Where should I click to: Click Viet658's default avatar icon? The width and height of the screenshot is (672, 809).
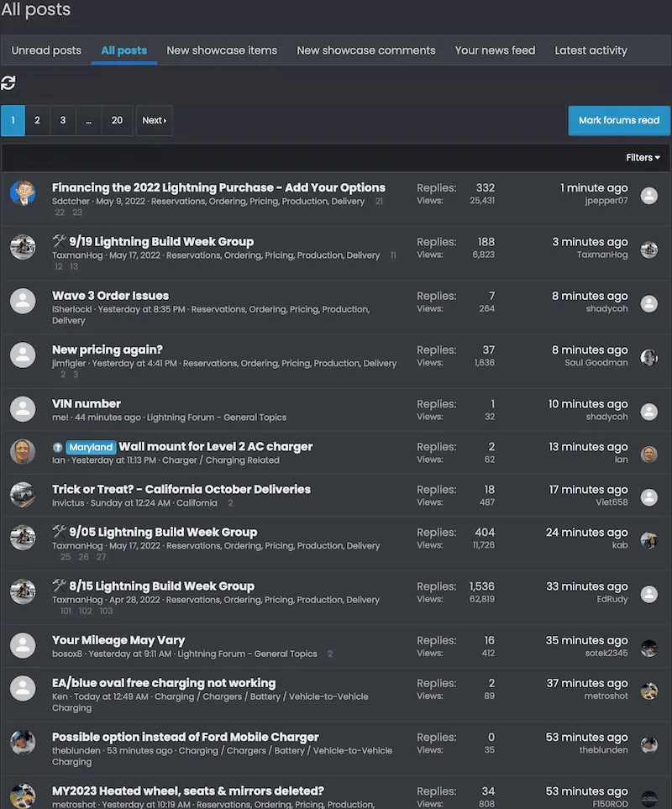(648, 498)
